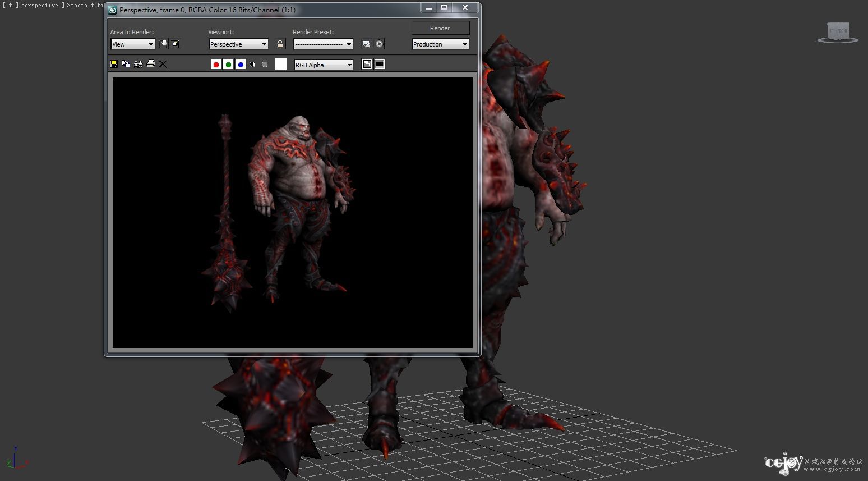Minimize the rendered frame window

click(429, 8)
